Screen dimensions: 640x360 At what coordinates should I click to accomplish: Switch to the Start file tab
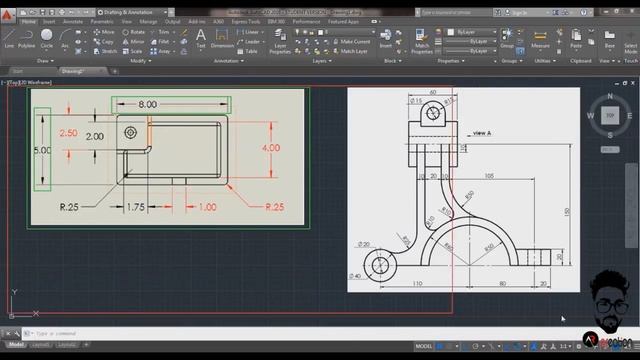pyautogui.click(x=18, y=71)
